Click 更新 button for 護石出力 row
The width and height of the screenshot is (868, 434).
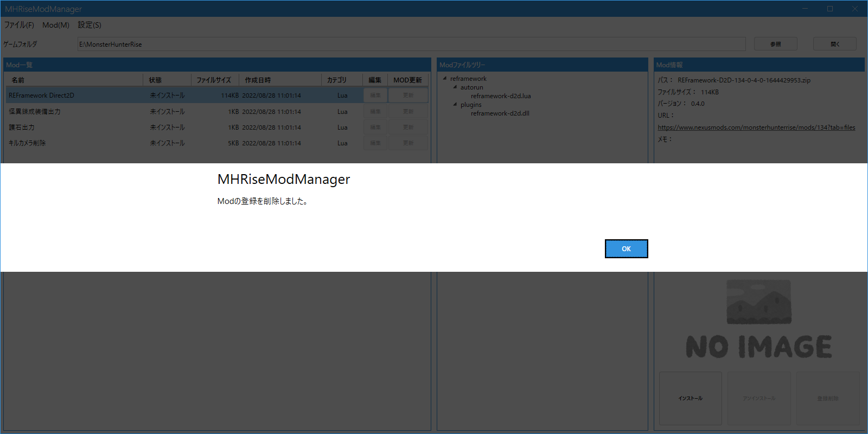[408, 127]
